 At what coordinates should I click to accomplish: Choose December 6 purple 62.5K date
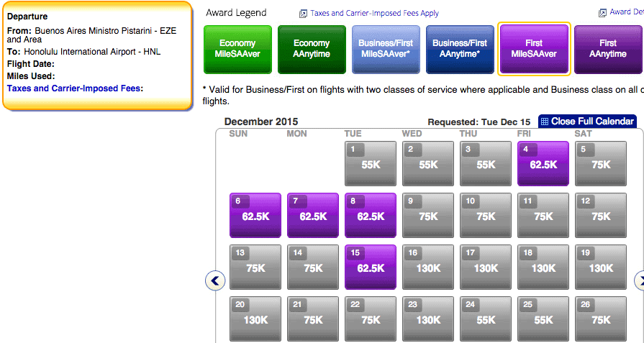pyautogui.click(x=255, y=216)
